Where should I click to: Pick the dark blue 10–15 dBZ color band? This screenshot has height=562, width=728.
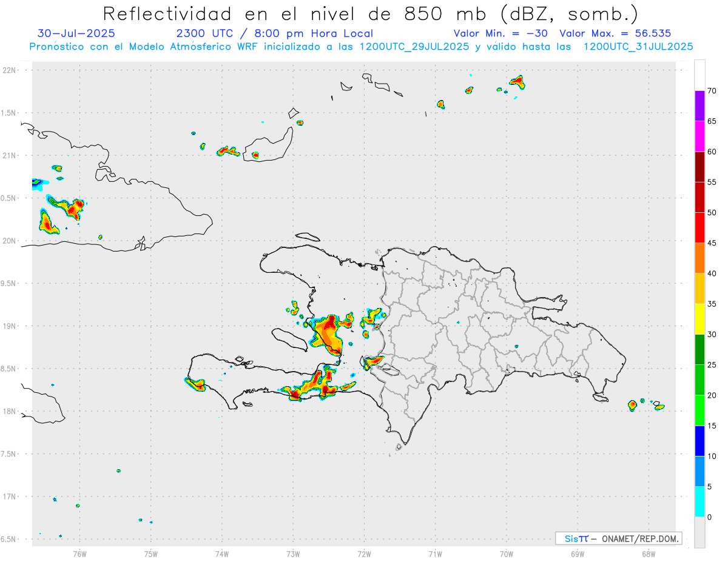click(699, 441)
